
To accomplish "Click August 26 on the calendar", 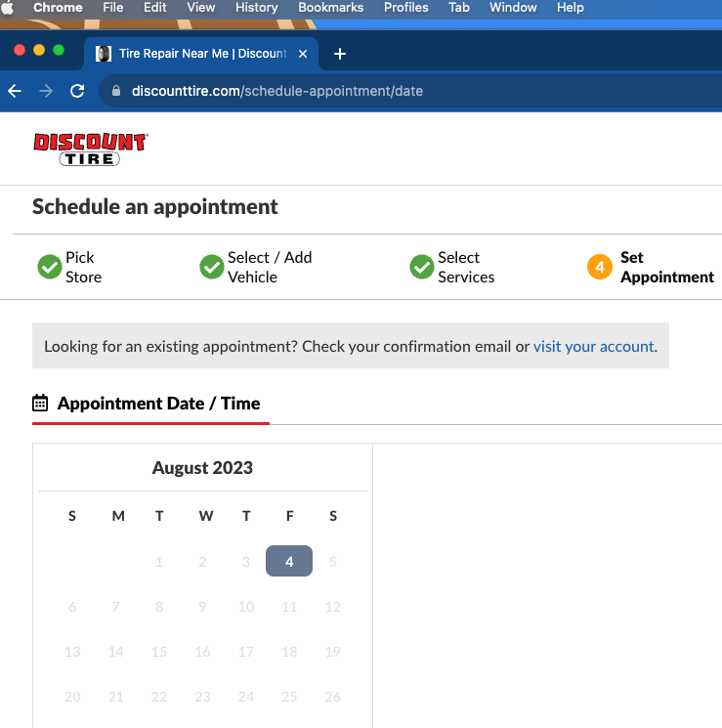I will pyautogui.click(x=333, y=697).
